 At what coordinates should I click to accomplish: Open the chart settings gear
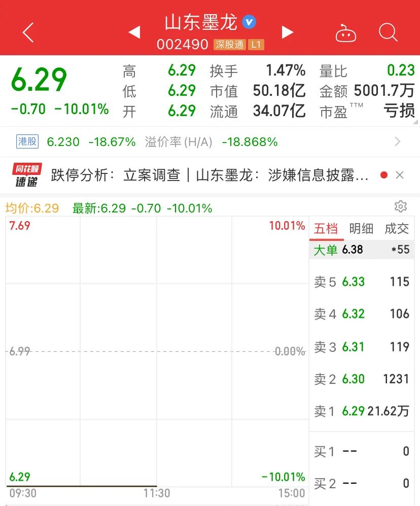(401, 206)
